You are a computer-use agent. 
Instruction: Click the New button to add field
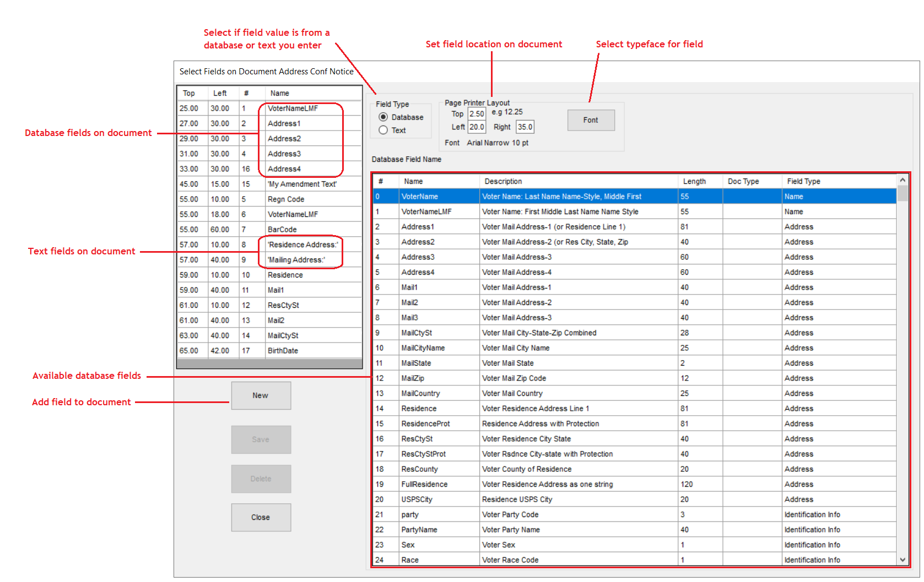pos(261,395)
